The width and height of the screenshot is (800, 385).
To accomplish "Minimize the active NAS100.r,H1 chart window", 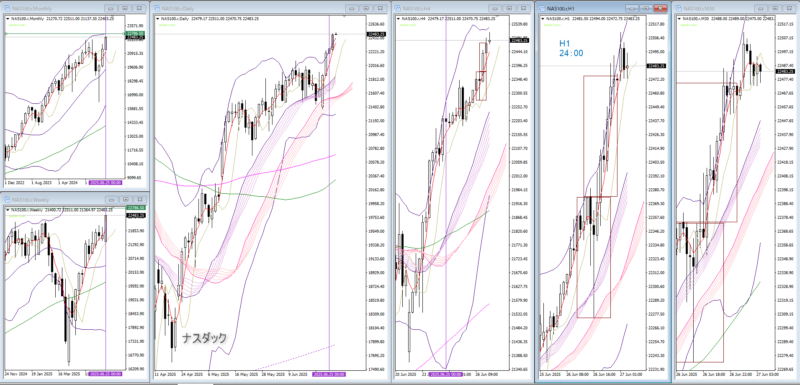I will tap(632, 9).
